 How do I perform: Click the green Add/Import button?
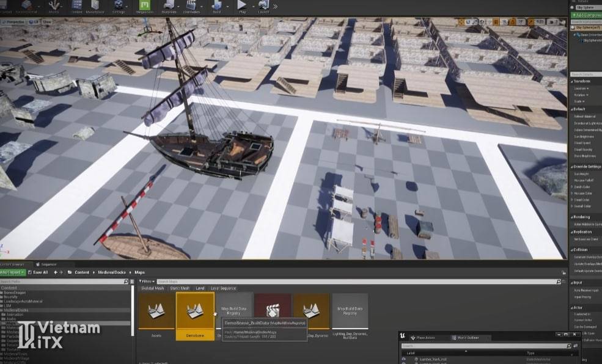point(13,272)
